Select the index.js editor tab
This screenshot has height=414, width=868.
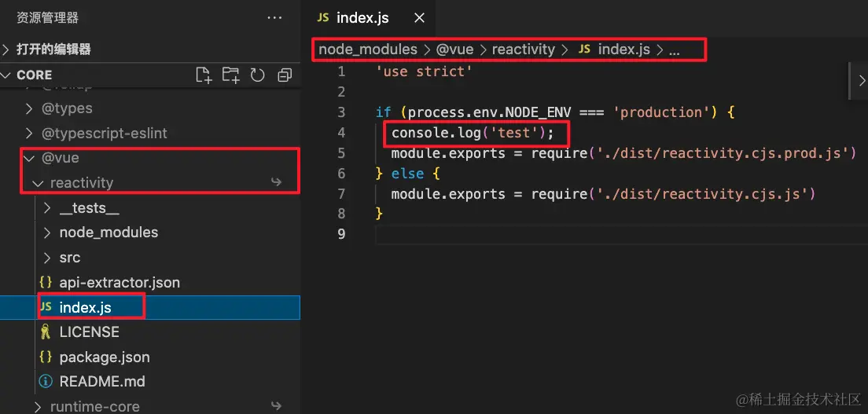(x=368, y=18)
